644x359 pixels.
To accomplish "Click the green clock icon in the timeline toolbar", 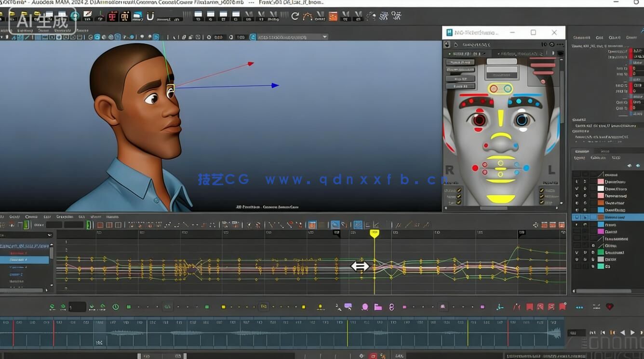I will point(116,307).
